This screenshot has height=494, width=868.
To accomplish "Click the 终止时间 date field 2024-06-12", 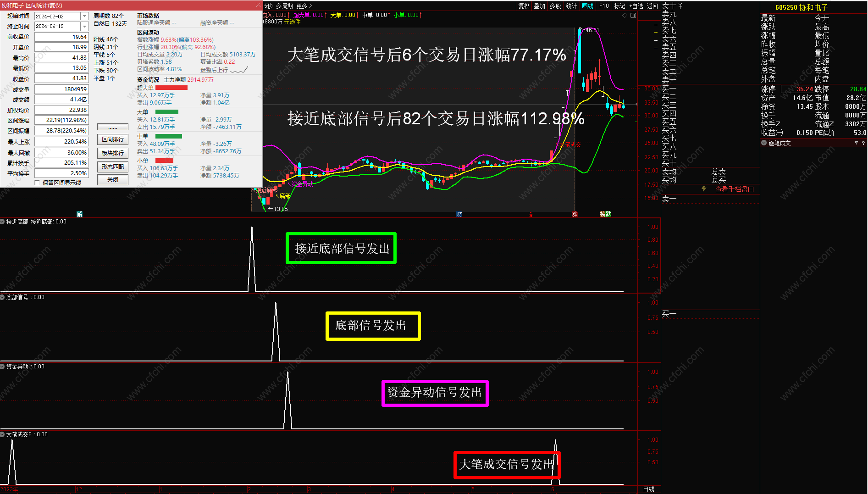I will pos(57,26).
